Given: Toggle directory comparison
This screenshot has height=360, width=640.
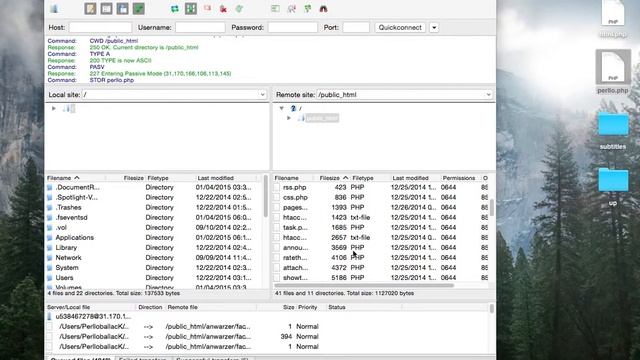Looking at the screenshot, I should point(291,9).
